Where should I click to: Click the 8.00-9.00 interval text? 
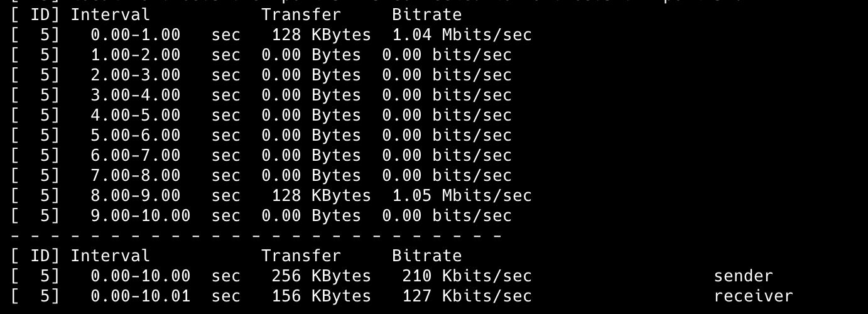click(135, 195)
